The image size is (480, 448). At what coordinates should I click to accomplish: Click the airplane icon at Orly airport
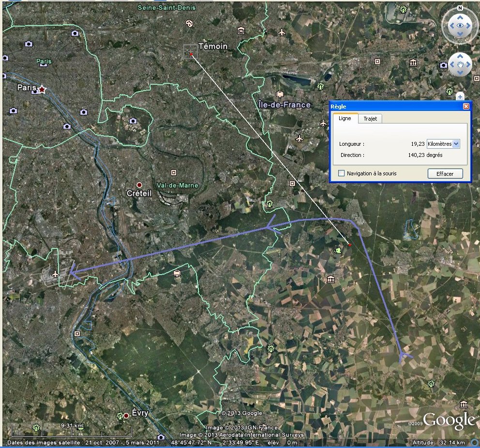click(55, 275)
